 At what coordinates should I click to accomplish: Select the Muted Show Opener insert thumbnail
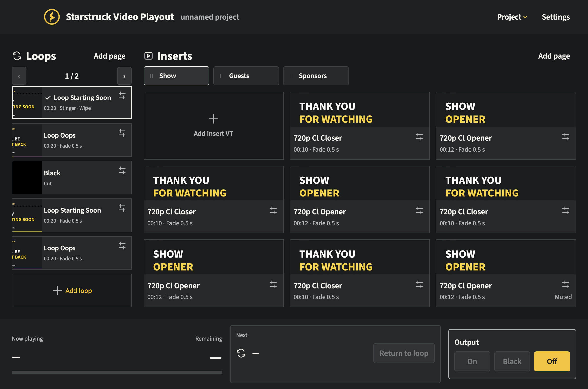click(x=506, y=257)
